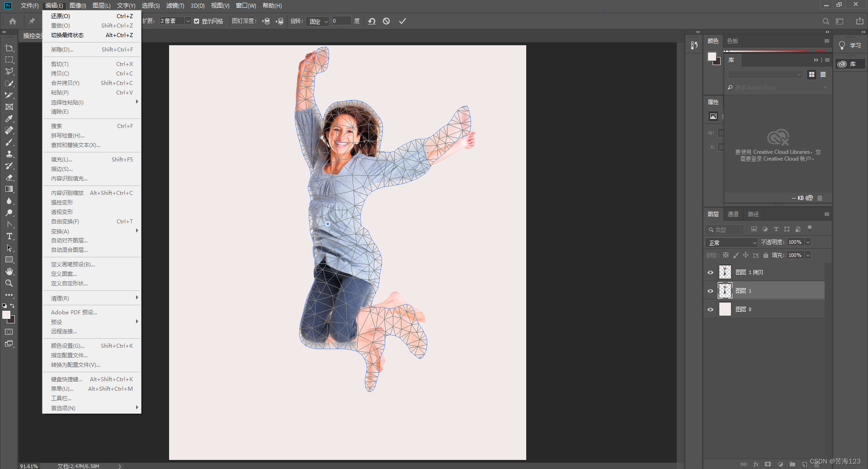Image resolution: width=868 pixels, height=469 pixels.
Task: Expand the 变换(A) submenu
Action: [92, 231]
